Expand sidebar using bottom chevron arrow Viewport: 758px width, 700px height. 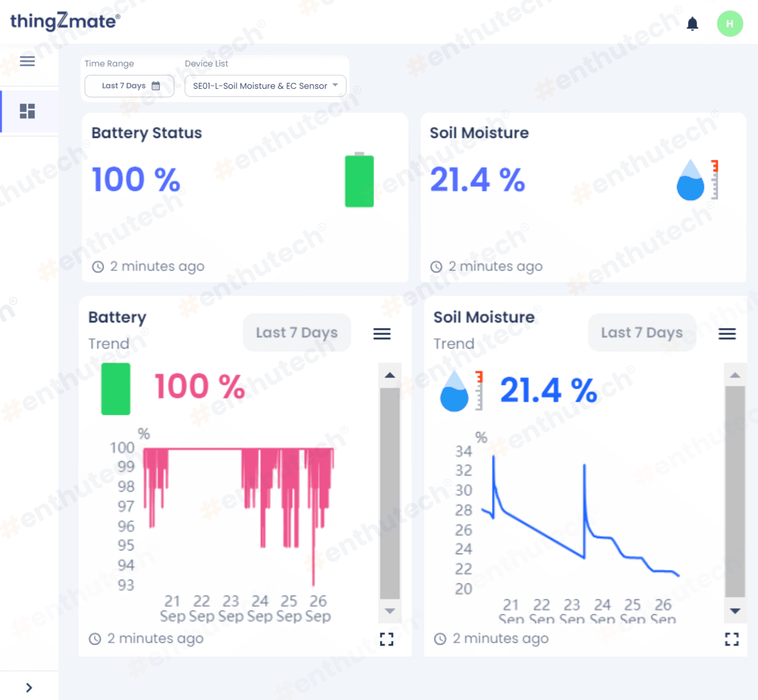pos(29,688)
